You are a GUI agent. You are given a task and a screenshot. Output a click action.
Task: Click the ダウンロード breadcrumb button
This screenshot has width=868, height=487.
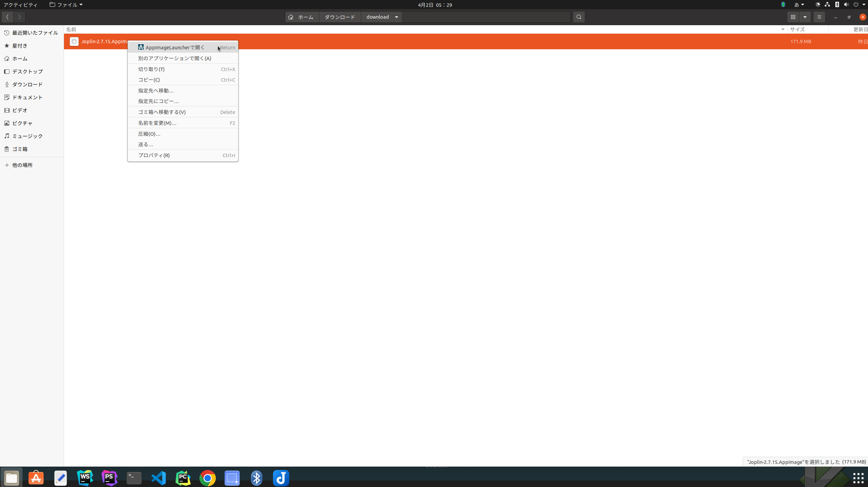click(x=340, y=17)
